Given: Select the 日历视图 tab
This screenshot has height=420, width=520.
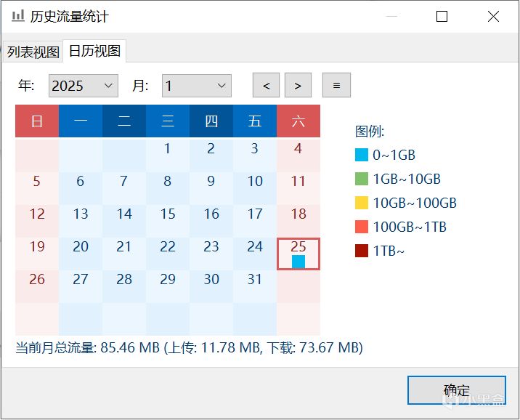Looking at the screenshot, I should tap(94, 51).
